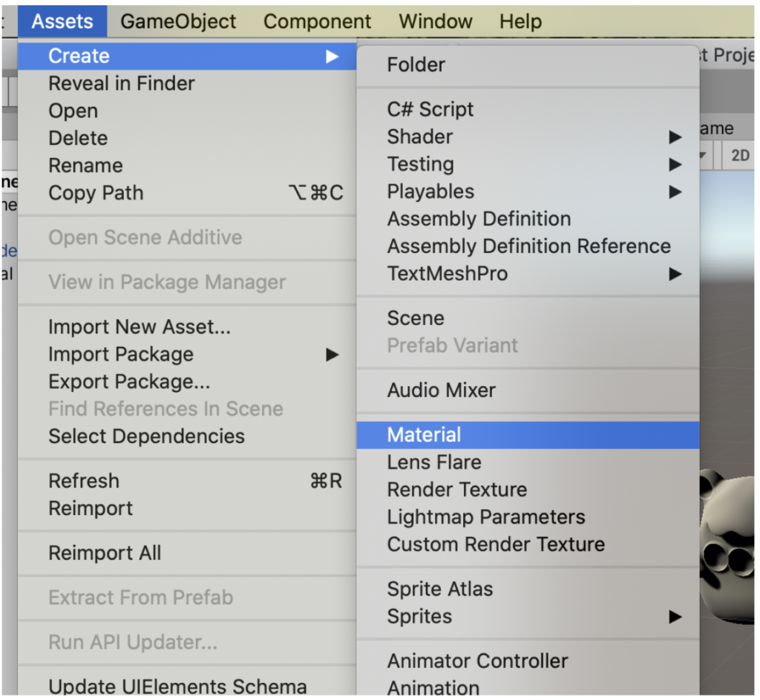
Task: Expand the Import Package submenu arrow
Action: tap(332, 355)
